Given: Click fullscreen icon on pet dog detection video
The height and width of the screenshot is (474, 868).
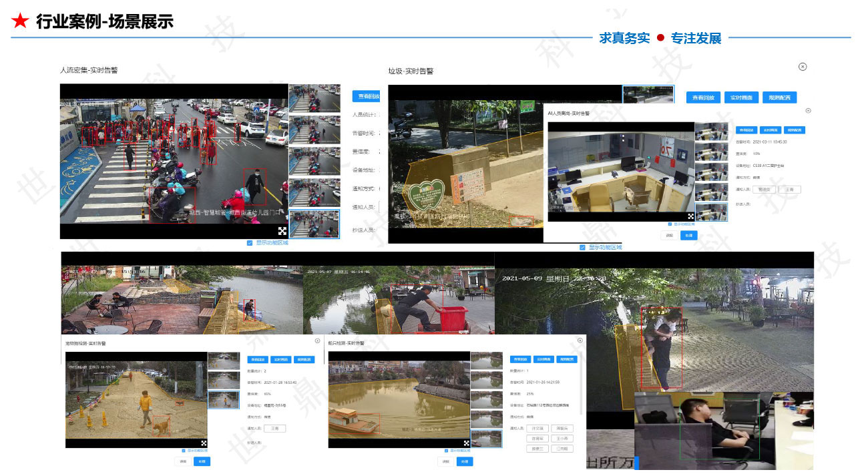Looking at the screenshot, I should [204, 443].
